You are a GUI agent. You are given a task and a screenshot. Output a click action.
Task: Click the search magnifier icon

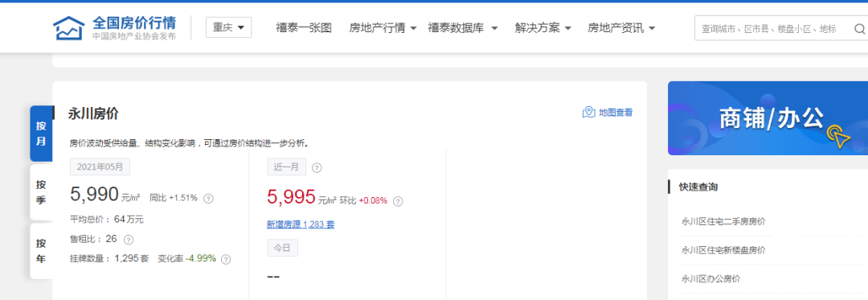coord(859,28)
